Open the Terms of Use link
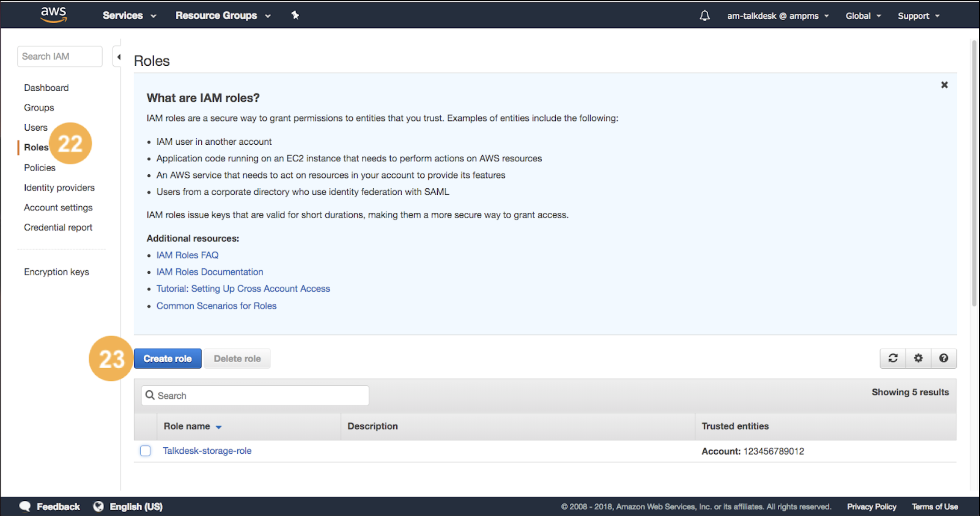Image resolution: width=980 pixels, height=516 pixels. coord(935,506)
